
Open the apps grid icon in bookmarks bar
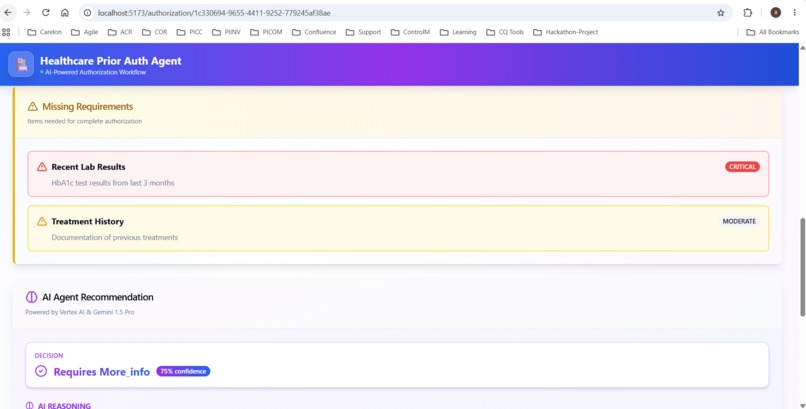(x=6, y=32)
